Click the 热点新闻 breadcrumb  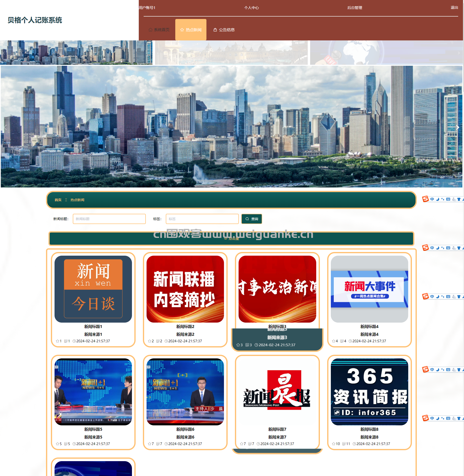click(x=77, y=200)
